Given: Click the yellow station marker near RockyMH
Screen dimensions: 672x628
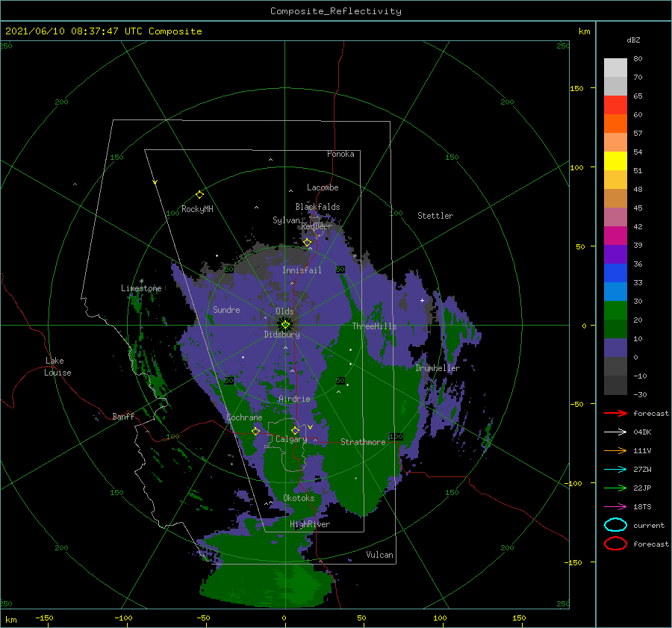Looking at the screenshot, I should click(199, 195).
